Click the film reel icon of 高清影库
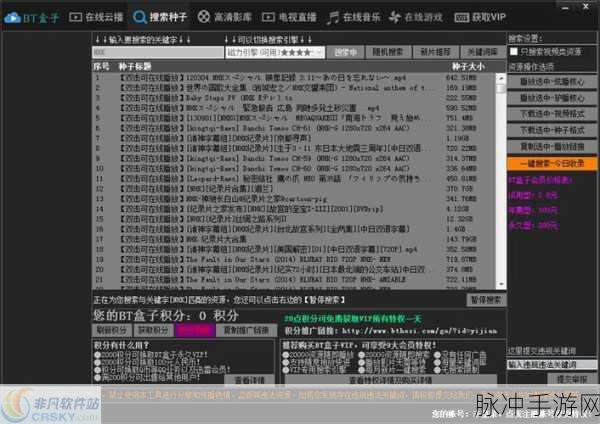Viewport: 600px width, 424px height. (x=204, y=17)
